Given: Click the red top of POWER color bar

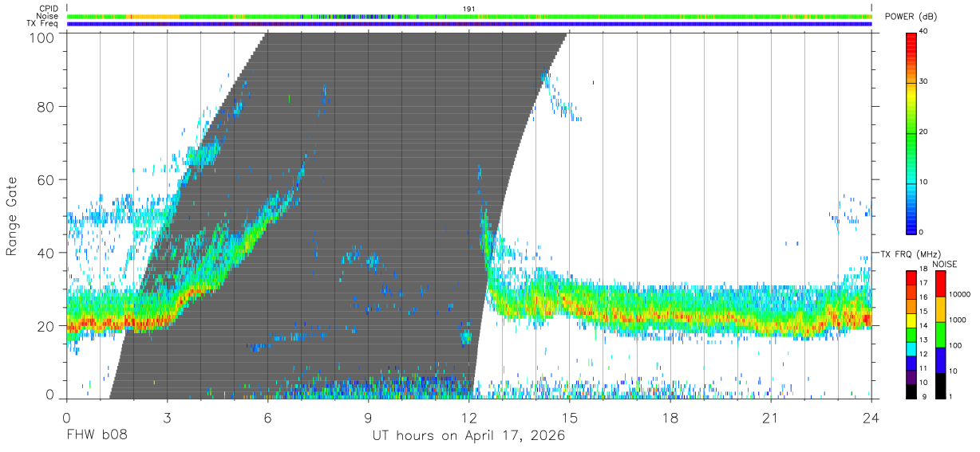Looking at the screenshot, I should click(911, 37).
